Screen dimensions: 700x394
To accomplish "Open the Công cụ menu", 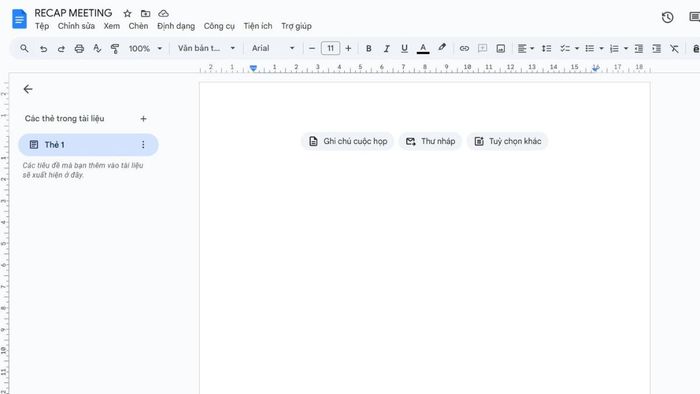I will click(219, 26).
